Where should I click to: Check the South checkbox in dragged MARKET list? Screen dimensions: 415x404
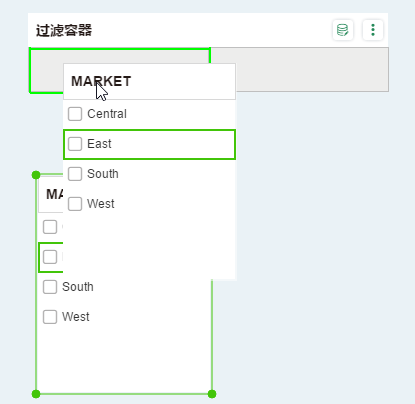pos(75,174)
